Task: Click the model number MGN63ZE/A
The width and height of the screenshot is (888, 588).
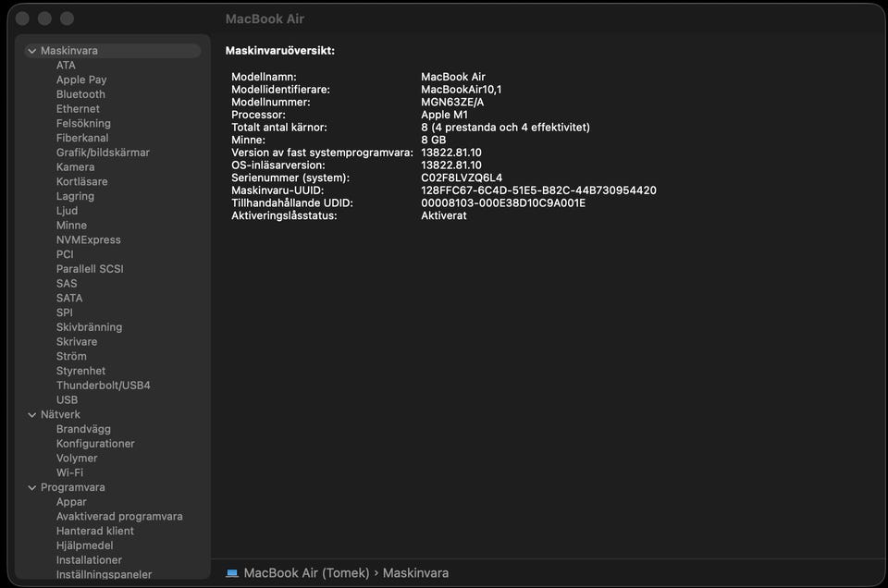Action: click(452, 102)
